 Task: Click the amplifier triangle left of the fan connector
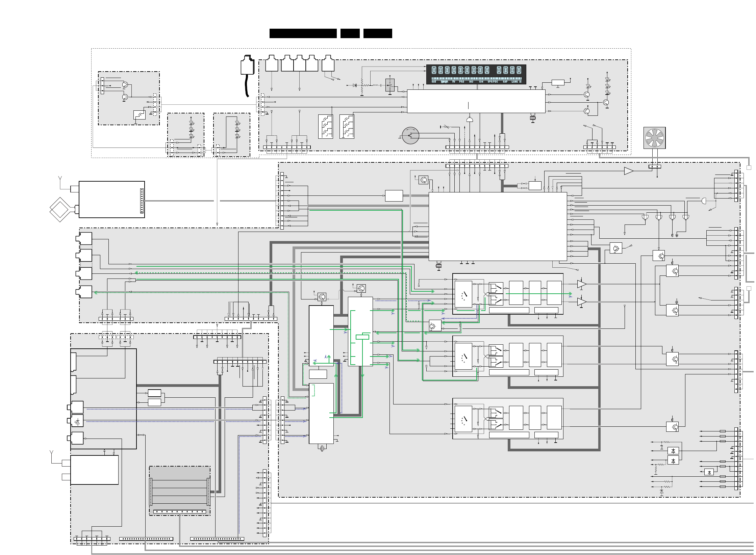click(629, 171)
